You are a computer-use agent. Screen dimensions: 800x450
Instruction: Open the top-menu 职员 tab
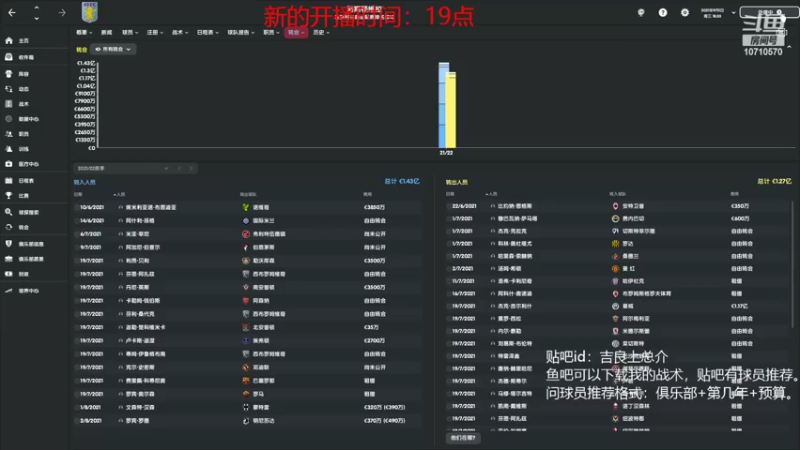(271, 33)
